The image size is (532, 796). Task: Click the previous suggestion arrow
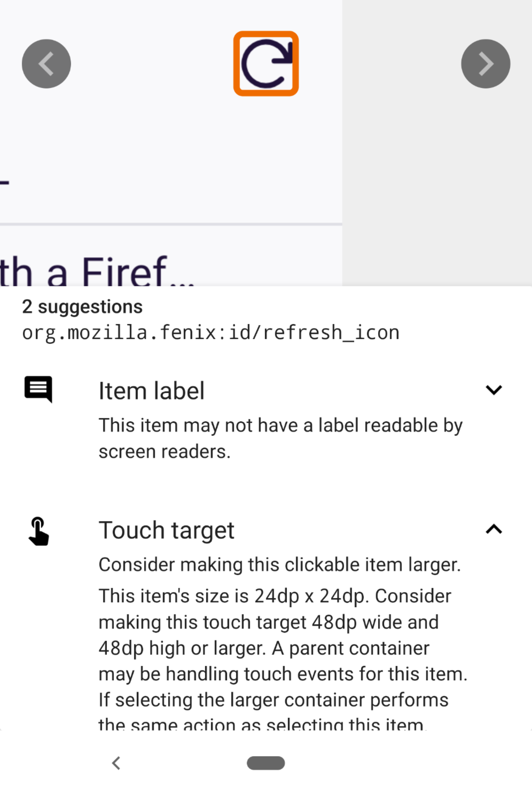point(46,63)
